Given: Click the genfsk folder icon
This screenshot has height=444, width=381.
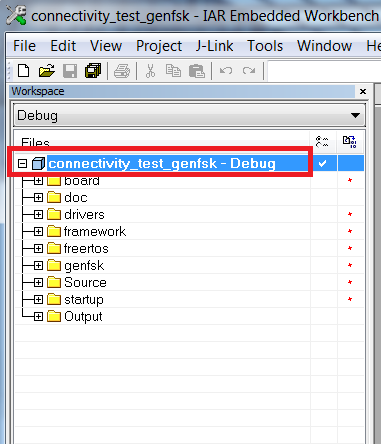Looking at the screenshot, I should (x=54, y=265).
